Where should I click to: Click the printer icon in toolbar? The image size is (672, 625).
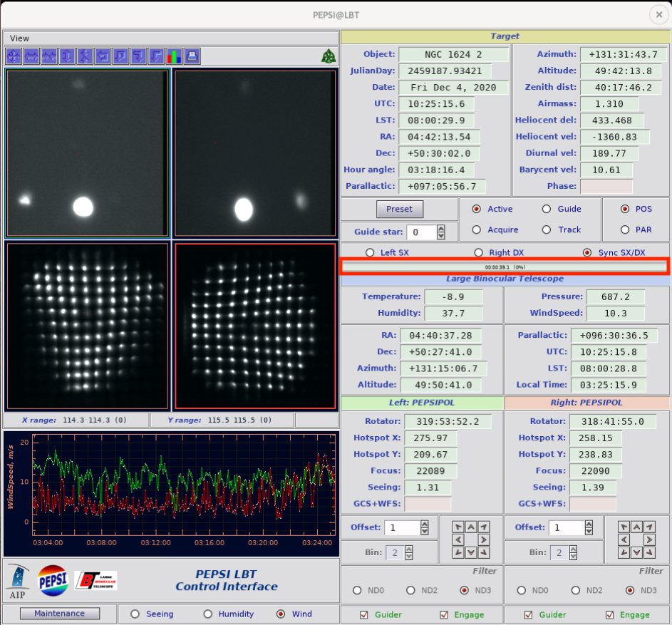192,56
